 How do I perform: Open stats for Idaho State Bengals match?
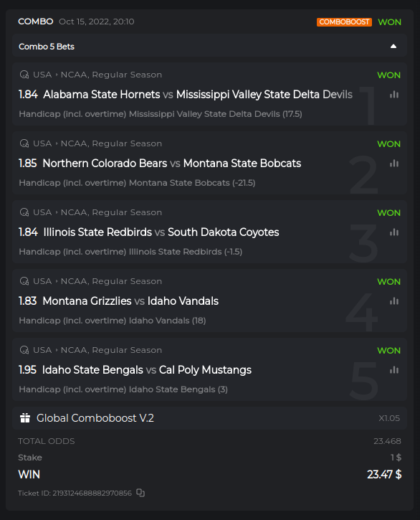[x=394, y=370]
